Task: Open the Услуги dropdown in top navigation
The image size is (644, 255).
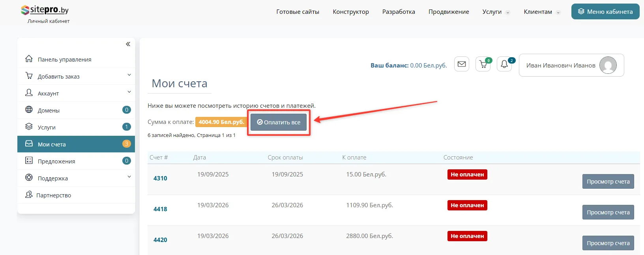Action: click(x=496, y=12)
